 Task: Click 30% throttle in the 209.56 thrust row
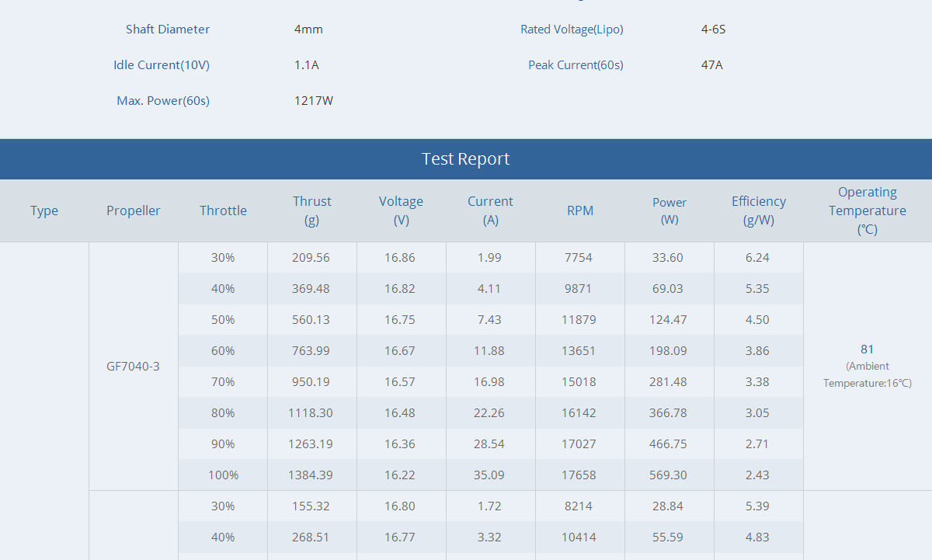click(x=223, y=257)
